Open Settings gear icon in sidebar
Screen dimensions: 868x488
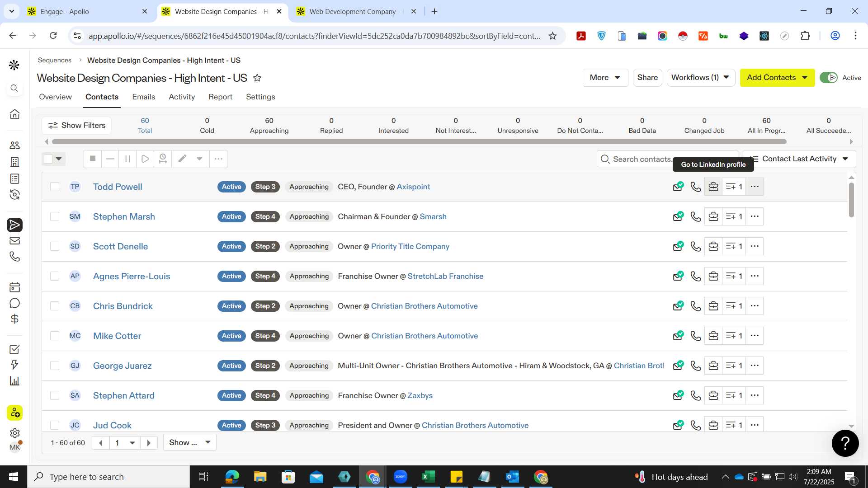click(14, 433)
